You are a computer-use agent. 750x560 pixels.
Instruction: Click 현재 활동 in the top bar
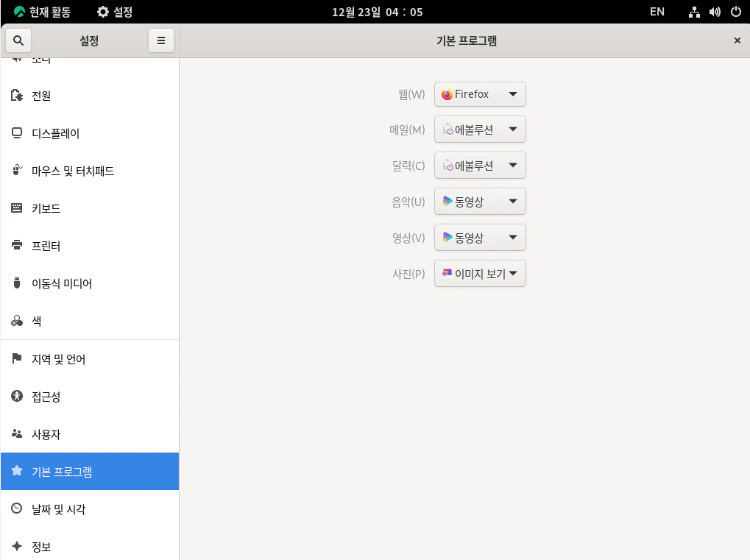tap(42, 12)
